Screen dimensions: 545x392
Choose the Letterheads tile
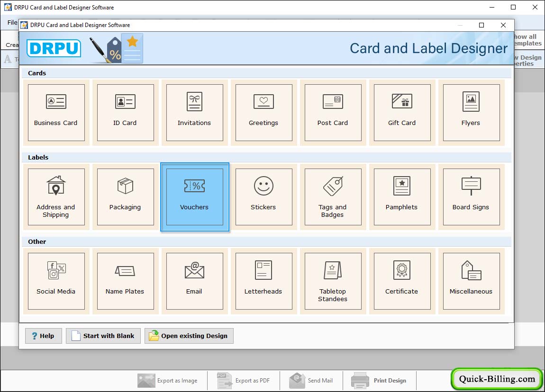tap(263, 281)
